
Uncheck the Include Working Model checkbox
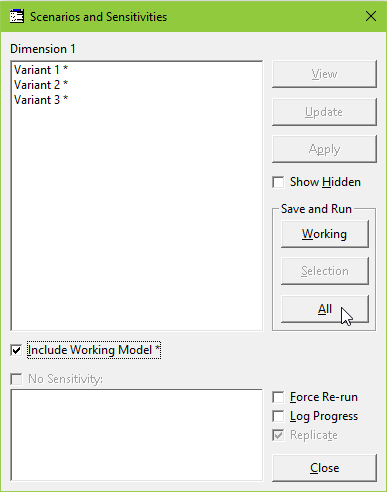pos(16,350)
